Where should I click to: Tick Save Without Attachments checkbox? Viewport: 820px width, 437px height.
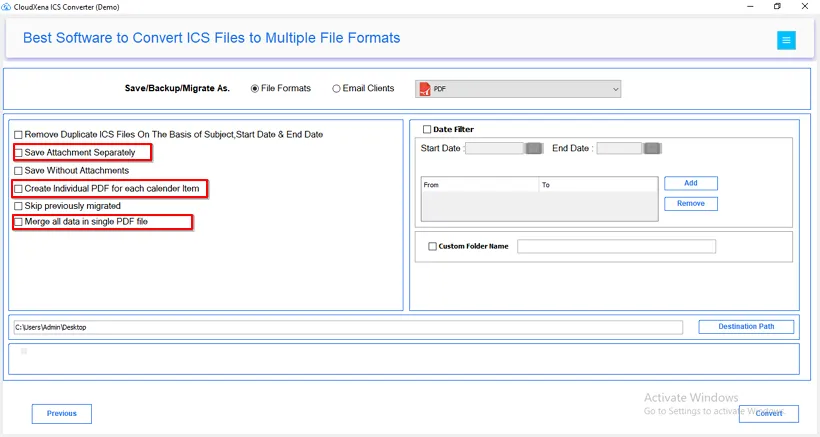pos(18,170)
